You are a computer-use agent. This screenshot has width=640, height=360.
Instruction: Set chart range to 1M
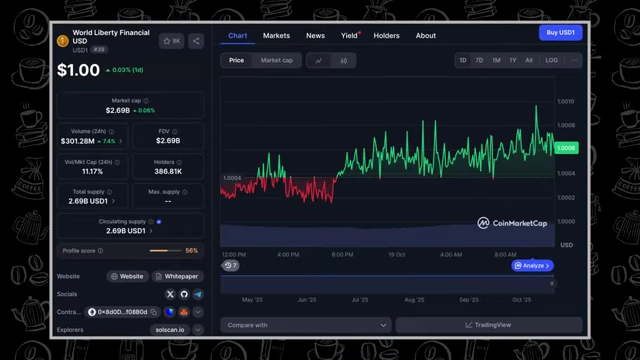(496, 60)
